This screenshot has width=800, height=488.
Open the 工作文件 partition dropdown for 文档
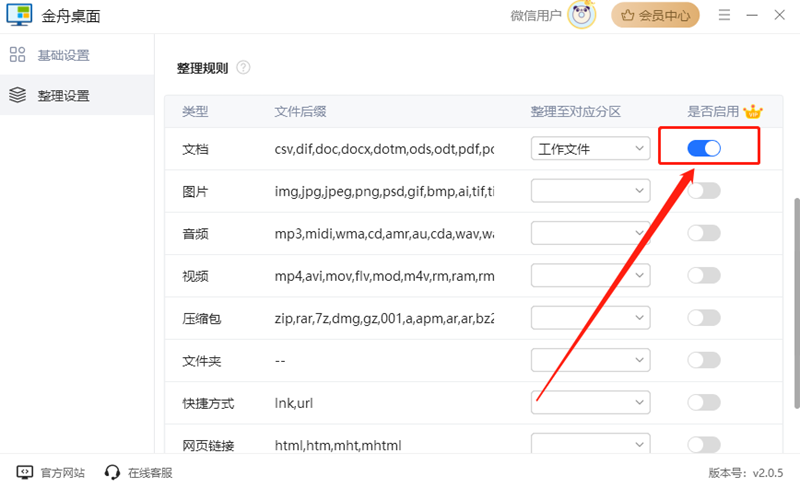pyautogui.click(x=590, y=149)
